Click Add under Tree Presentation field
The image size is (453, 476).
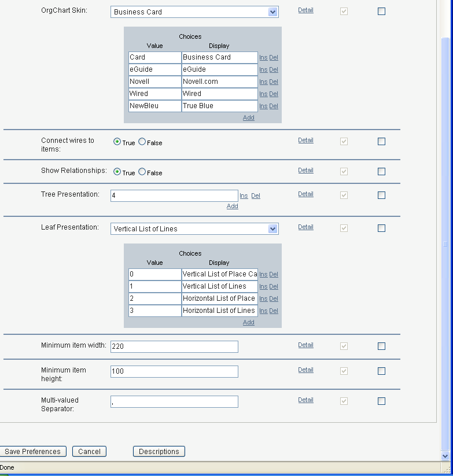232,206
